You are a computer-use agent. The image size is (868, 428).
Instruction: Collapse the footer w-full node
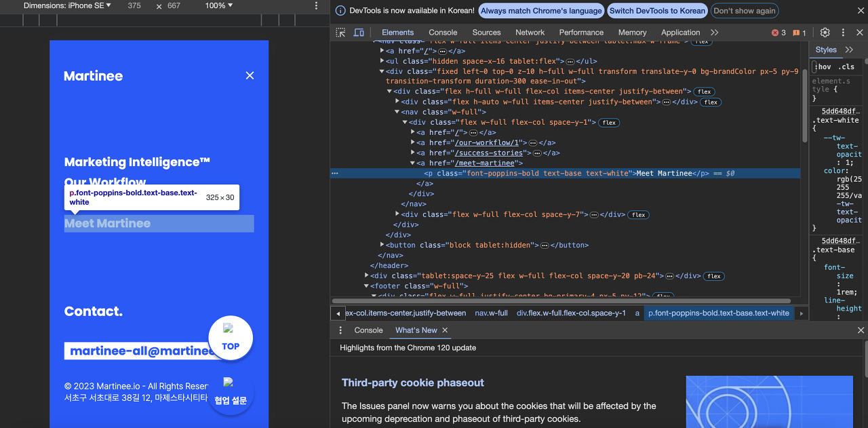(367, 286)
